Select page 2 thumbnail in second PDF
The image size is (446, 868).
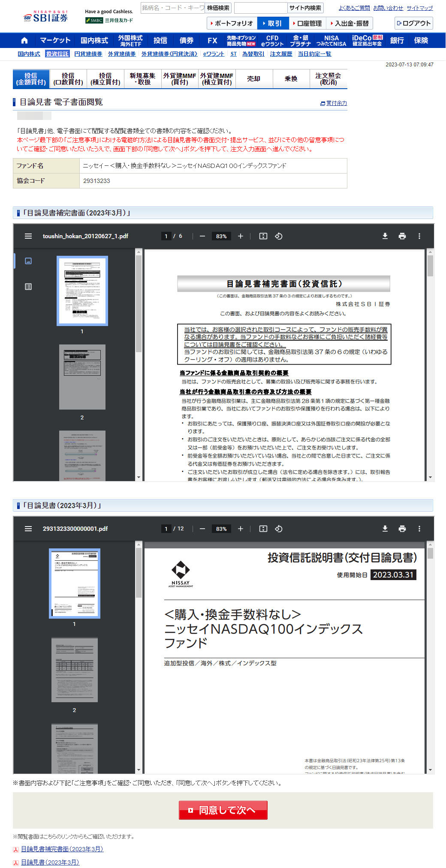click(x=75, y=670)
